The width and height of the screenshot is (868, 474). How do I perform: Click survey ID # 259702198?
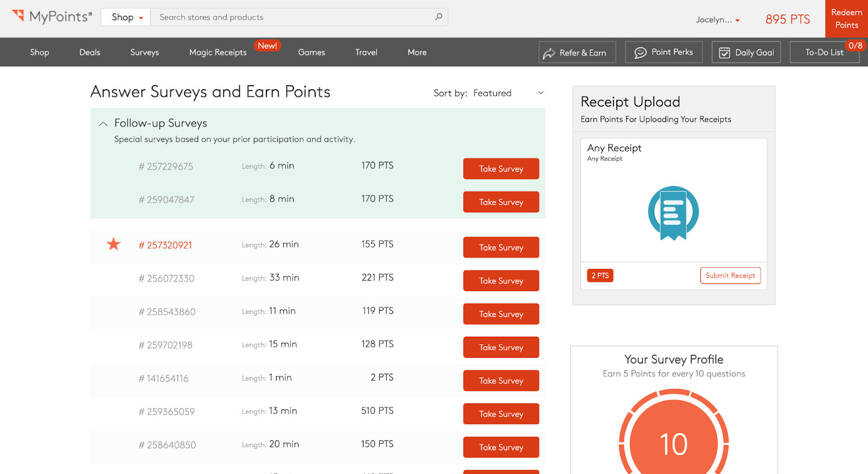[x=165, y=345]
